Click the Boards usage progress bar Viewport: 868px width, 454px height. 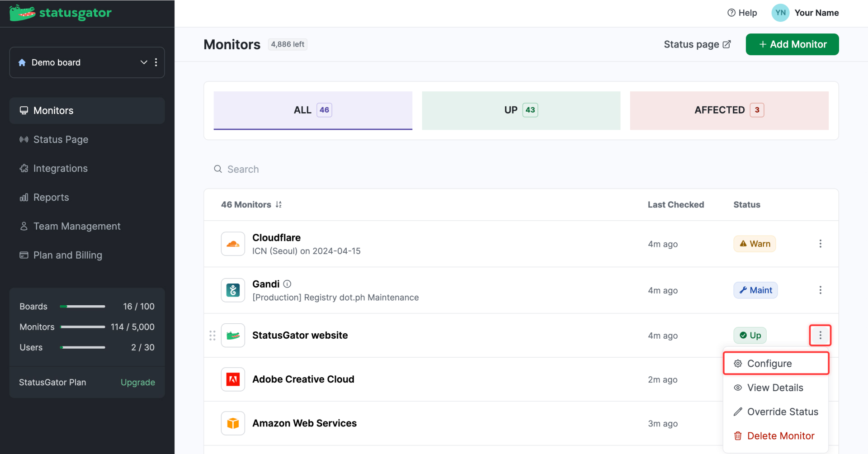pyautogui.click(x=83, y=307)
